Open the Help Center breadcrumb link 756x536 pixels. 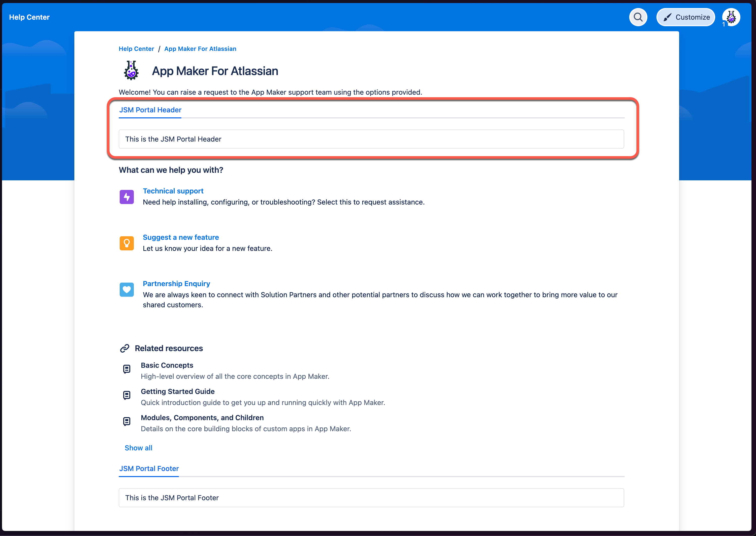pos(136,49)
